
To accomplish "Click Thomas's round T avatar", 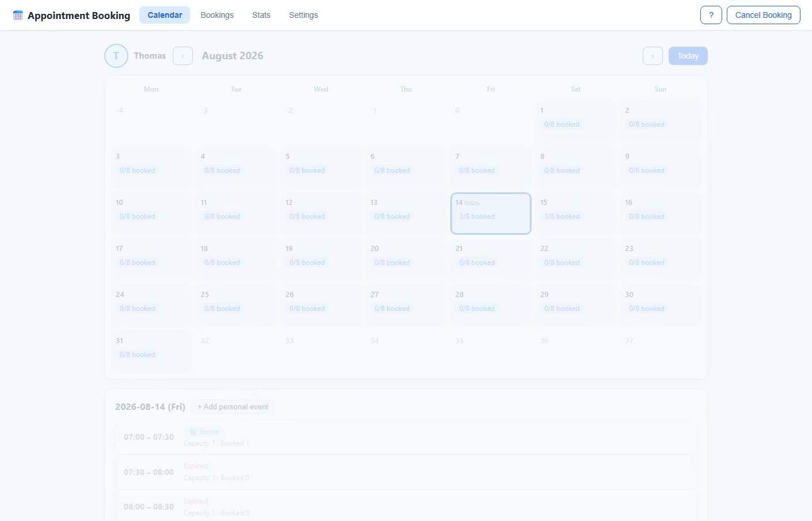I will [x=116, y=56].
